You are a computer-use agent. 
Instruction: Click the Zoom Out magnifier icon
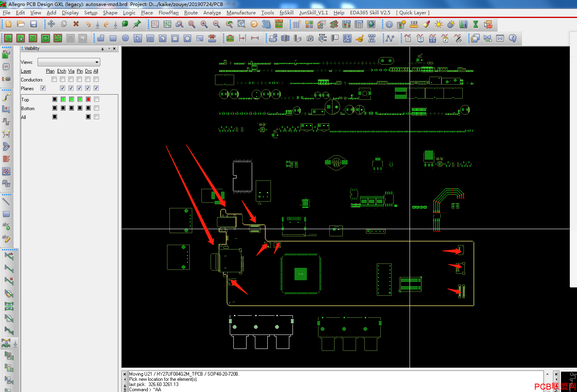click(217, 24)
